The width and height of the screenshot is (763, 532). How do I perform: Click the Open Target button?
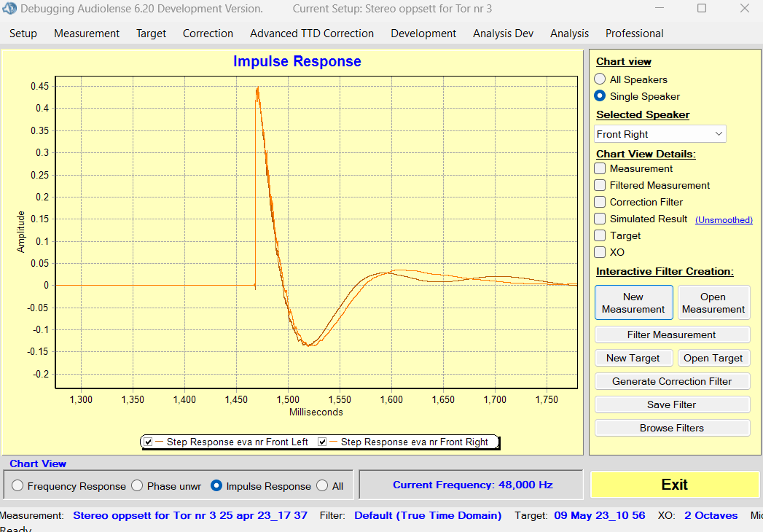click(x=713, y=359)
